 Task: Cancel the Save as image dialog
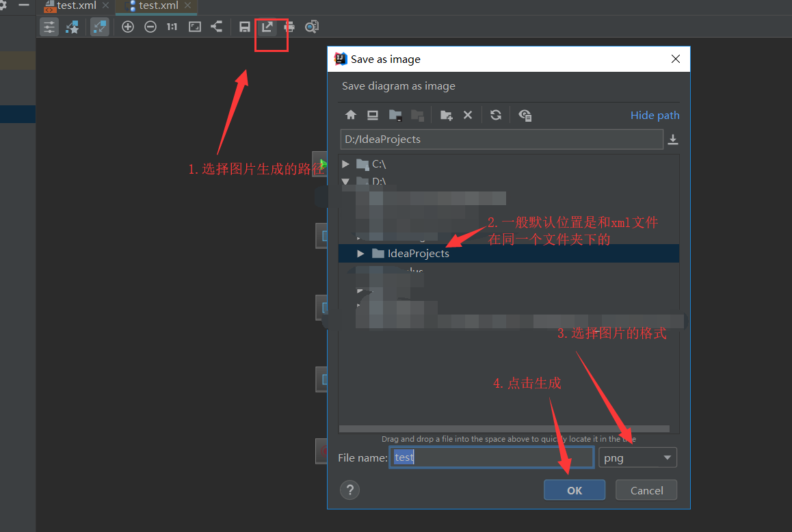646,490
